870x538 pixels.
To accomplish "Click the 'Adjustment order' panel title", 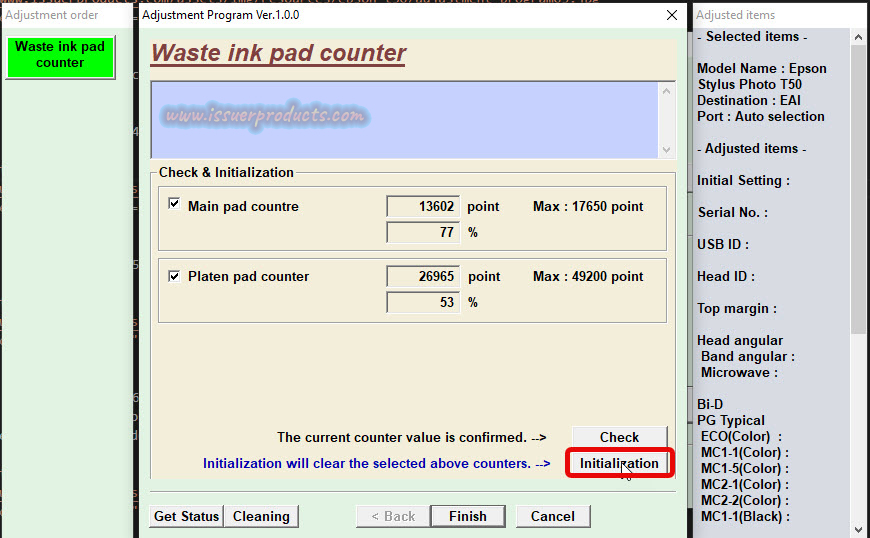I will pos(52,15).
